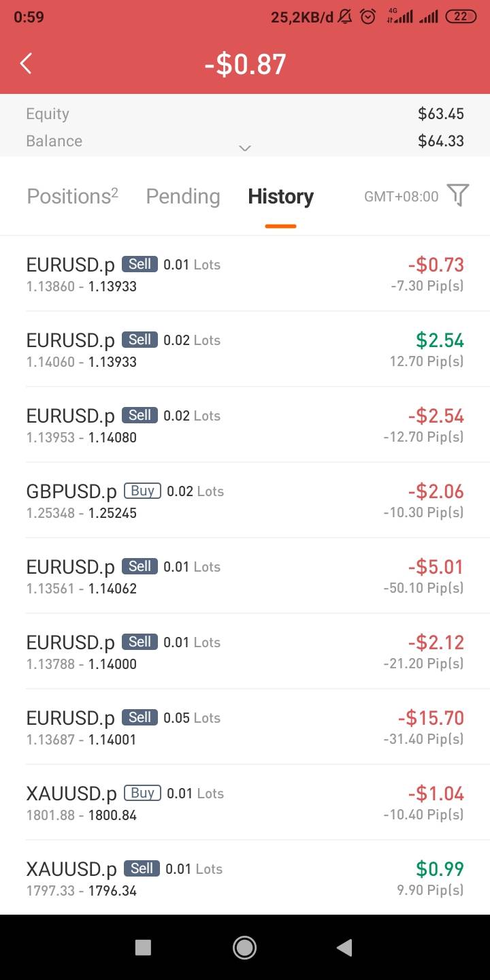Select the History tab
Image resolution: width=490 pixels, height=980 pixels.
click(x=280, y=197)
